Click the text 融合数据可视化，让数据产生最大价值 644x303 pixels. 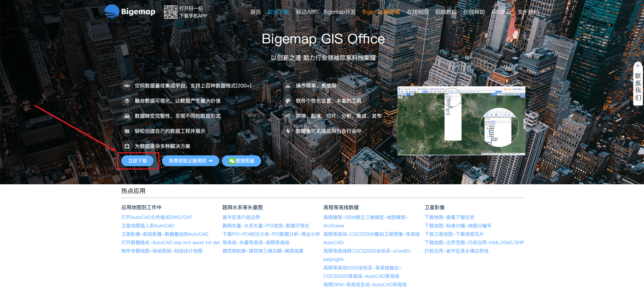pyautogui.click(x=178, y=101)
